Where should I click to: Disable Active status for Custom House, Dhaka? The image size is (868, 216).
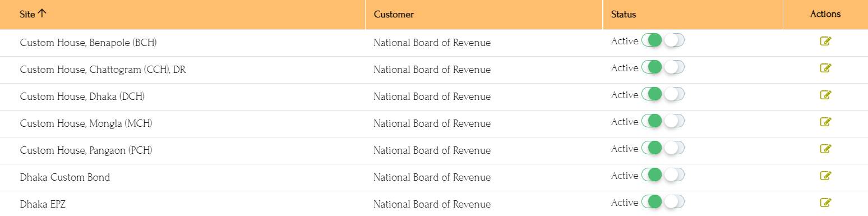point(663,94)
